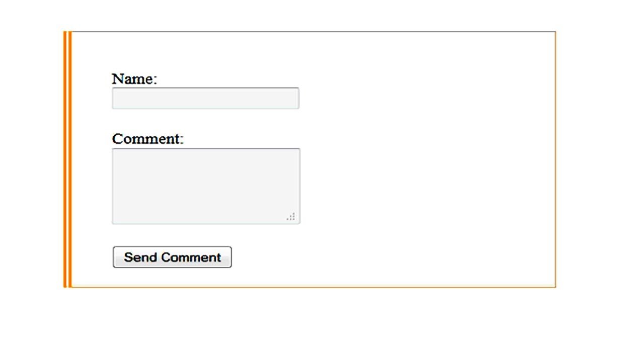644x362 pixels.
Task: Click the Comment box resize grip
Action: pyautogui.click(x=291, y=217)
